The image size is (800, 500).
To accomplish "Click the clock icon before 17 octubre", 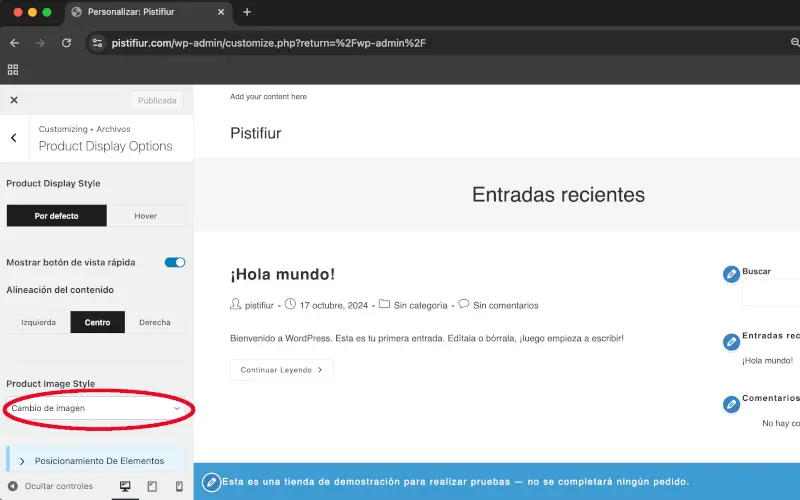I will click(x=290, y=304).
